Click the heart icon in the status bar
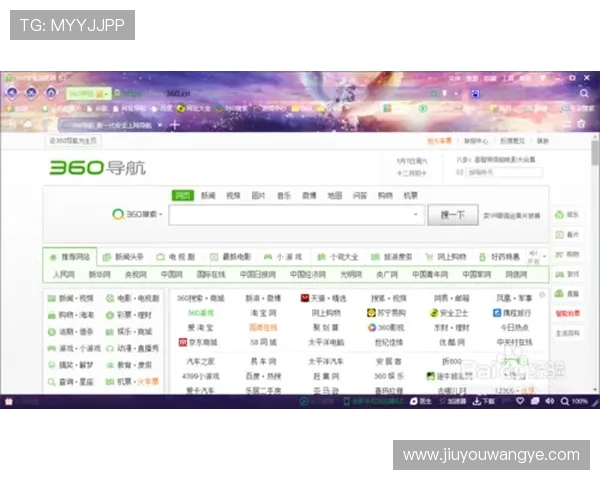600x480 pixels. (520, 401)
